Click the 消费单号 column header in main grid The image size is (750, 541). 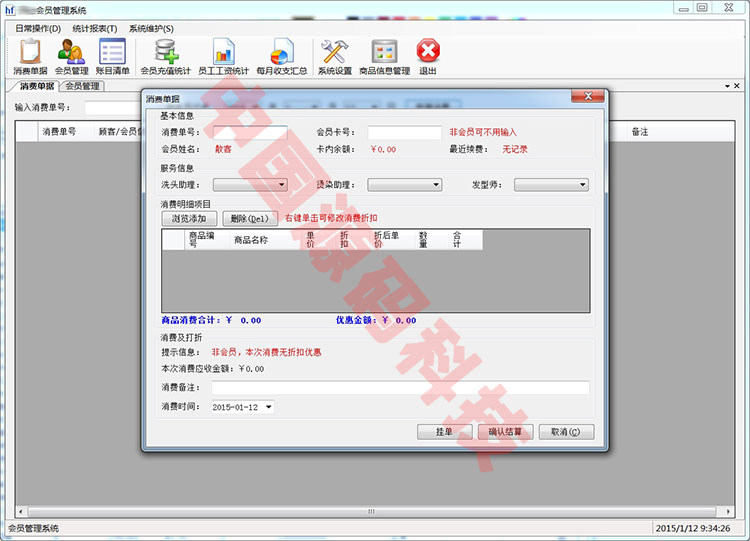tap(66, 132)
